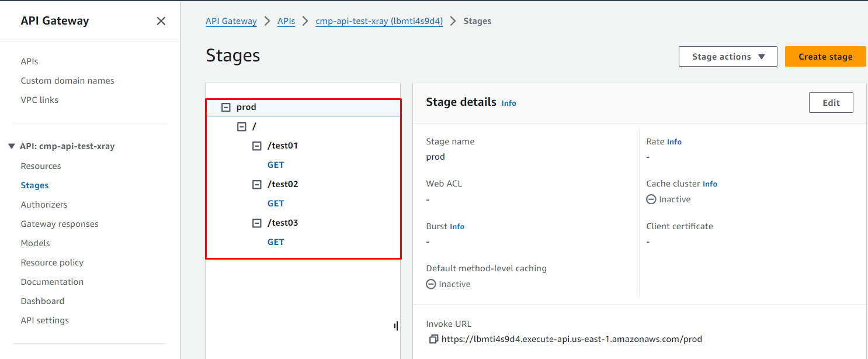Collapse the /test03 resource node
868x359 pixels.
point(256,223)
